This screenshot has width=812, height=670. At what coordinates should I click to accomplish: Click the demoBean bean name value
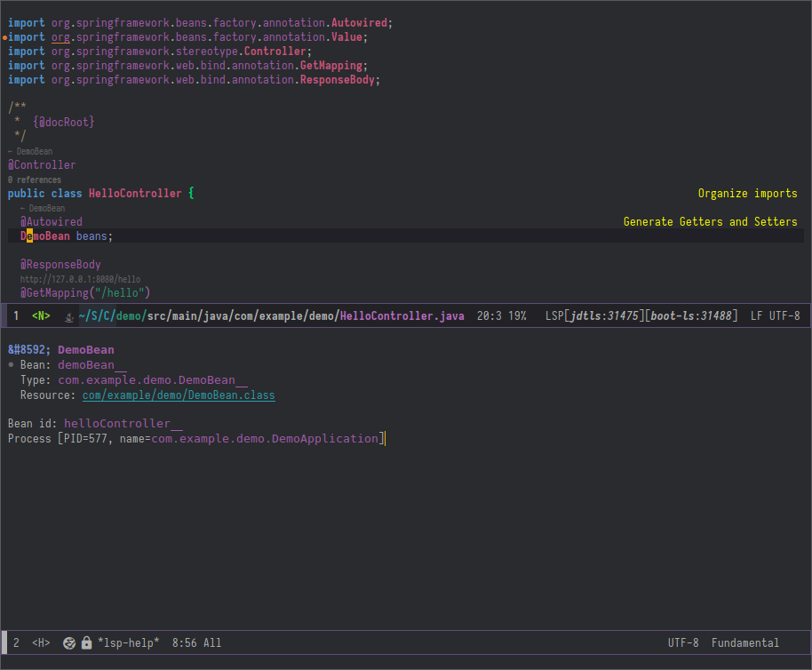86,365
